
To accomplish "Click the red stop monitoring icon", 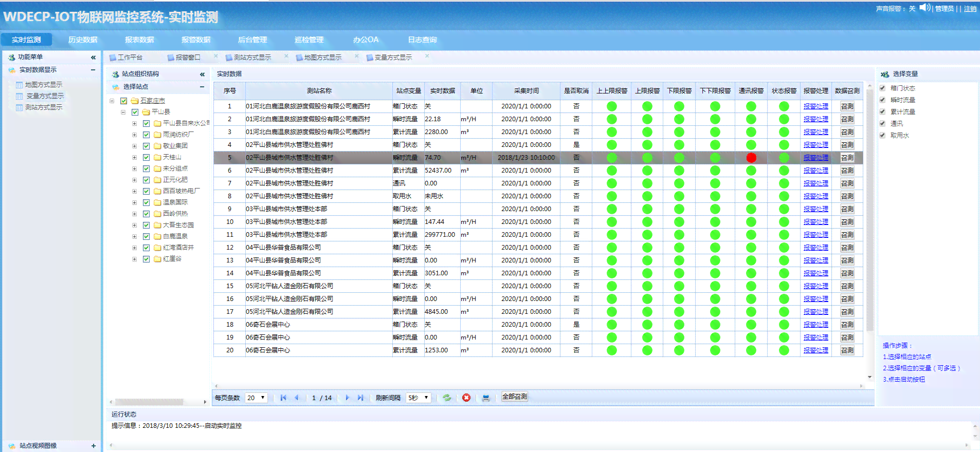I will (x=466, y=398).
